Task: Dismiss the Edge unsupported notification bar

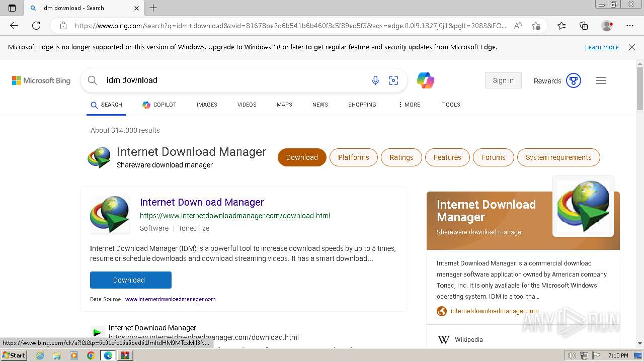Action: (632, 47)
